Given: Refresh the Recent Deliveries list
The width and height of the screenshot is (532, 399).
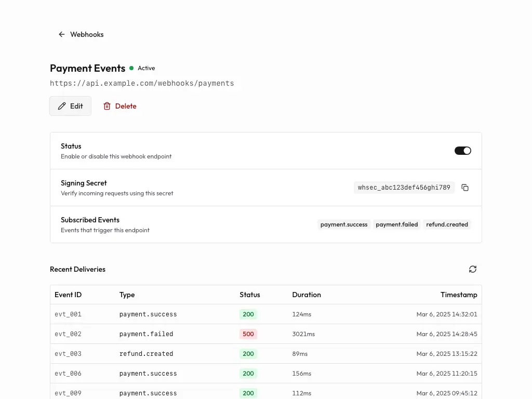Looking at the screenshot, I should tap(472, 269).
